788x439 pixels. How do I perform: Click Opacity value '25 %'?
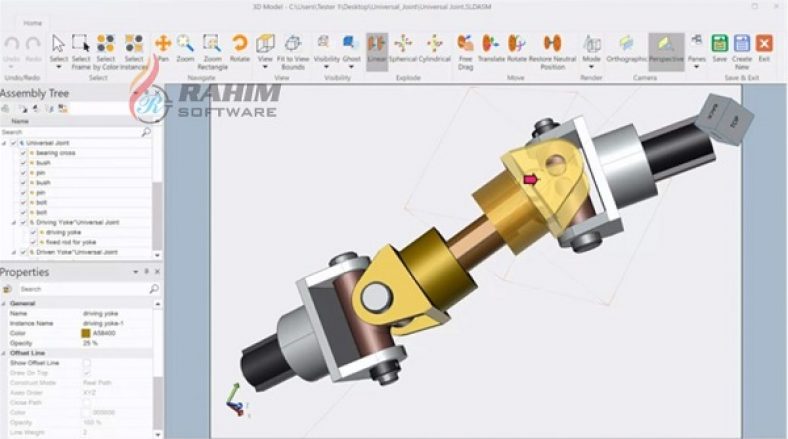90,343
